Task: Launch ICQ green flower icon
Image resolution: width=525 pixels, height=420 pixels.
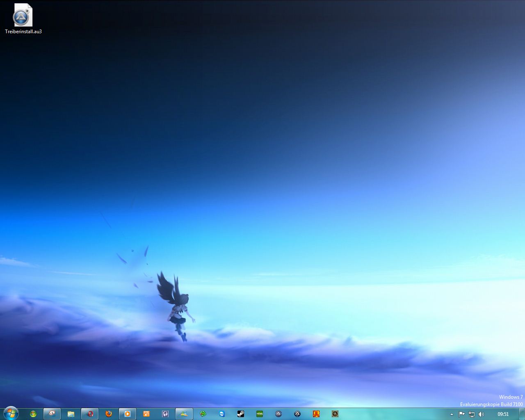Action: (x=203, y=414)
